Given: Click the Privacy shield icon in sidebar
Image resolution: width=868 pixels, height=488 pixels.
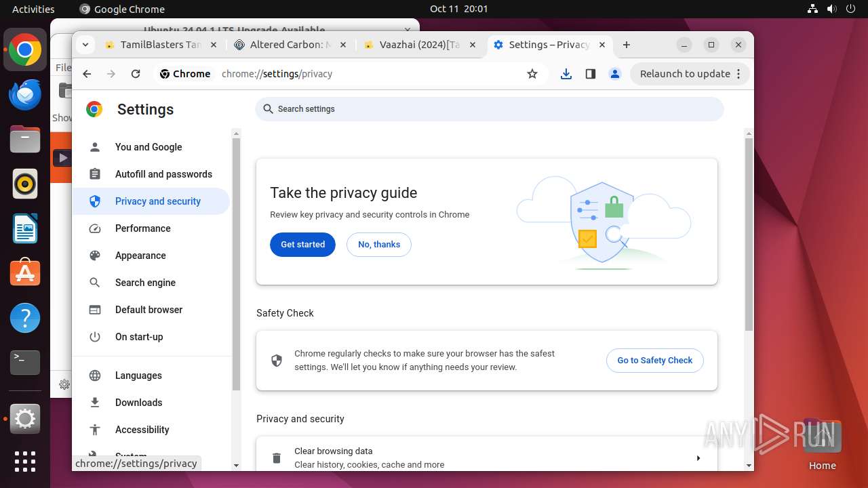Looking at the screenshot, I should click(95, 201).
